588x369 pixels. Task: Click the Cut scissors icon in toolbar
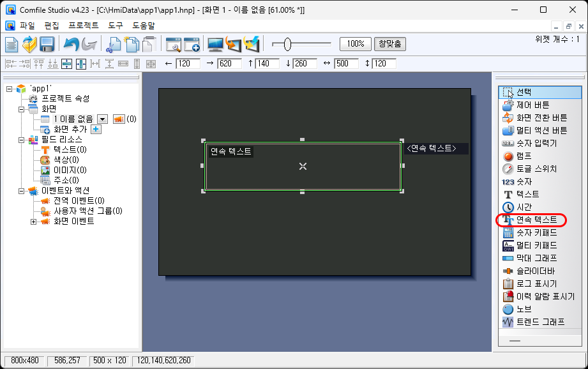114,44
